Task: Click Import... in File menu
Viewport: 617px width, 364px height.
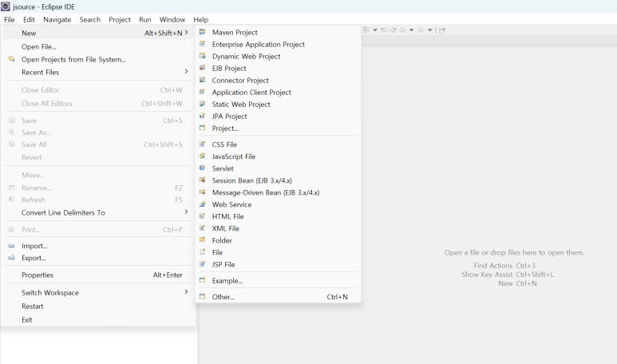Action: [98, 246]
